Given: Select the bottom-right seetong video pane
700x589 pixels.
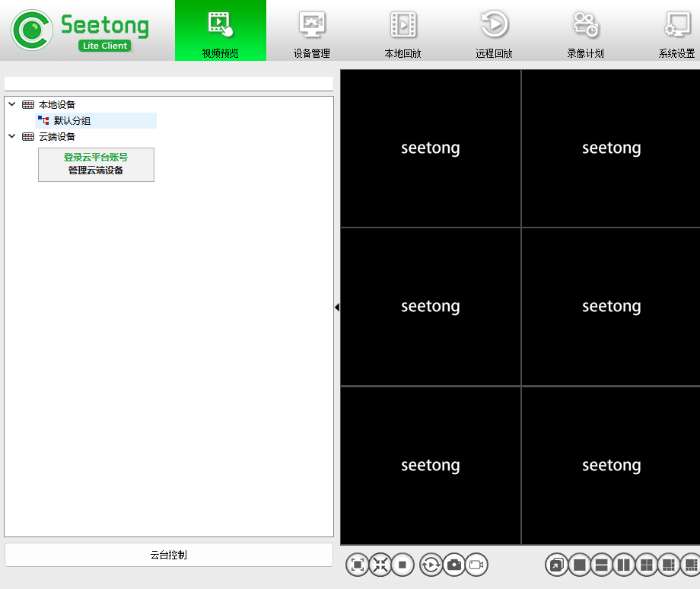Looking at the screenshot, I should [611, 466].
